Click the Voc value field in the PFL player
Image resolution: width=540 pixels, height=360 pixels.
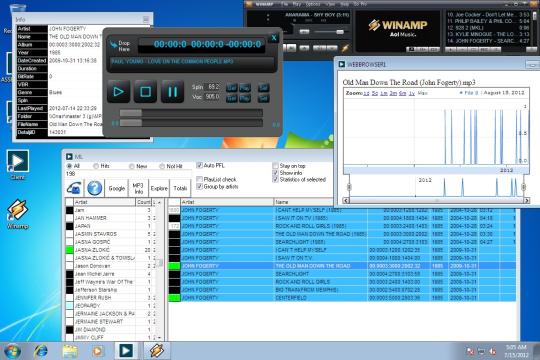coord(212,97)
